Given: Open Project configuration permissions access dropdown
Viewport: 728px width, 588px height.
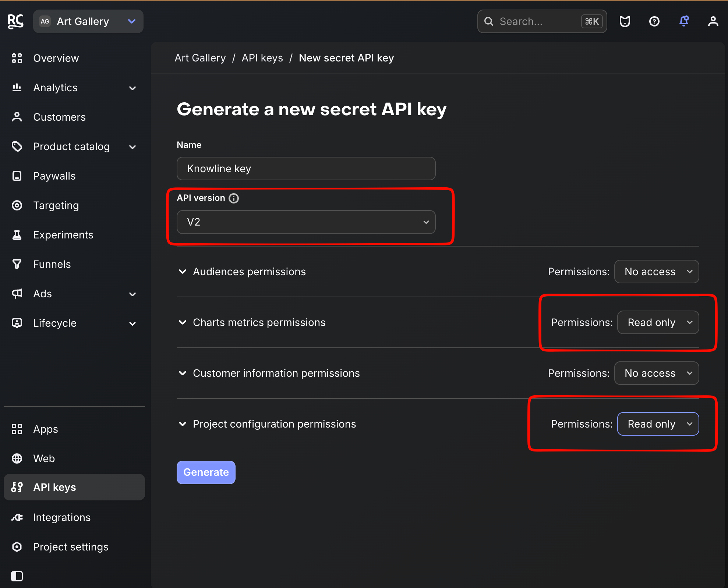Looking at the screenshot, I should coord(658,424).
